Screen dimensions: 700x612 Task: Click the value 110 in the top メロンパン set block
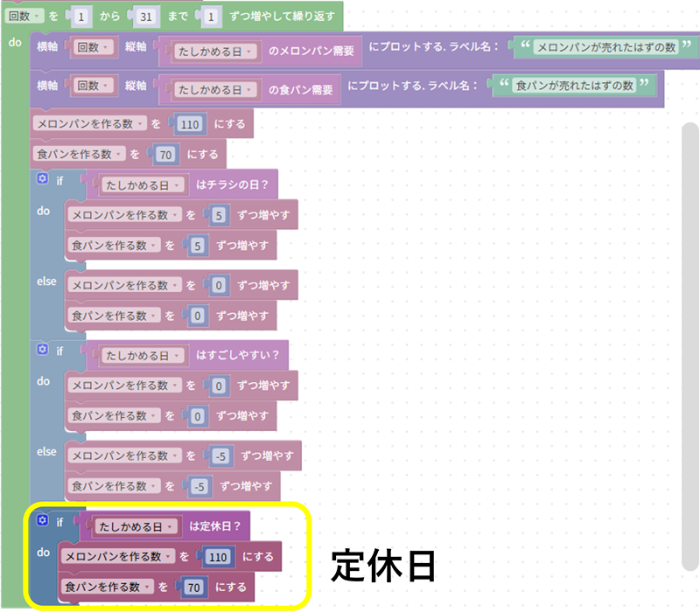pyautogui.click(x=190, y=124)
